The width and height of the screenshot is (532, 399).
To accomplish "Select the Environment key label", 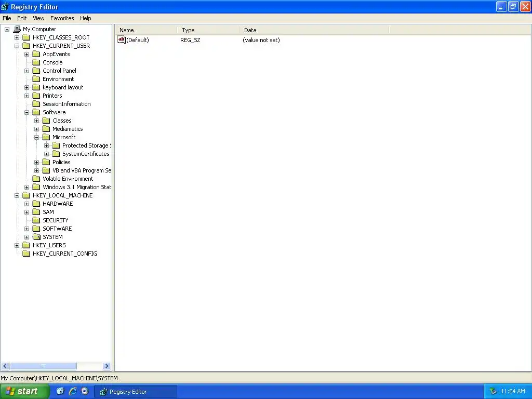I will pos(58,79).
